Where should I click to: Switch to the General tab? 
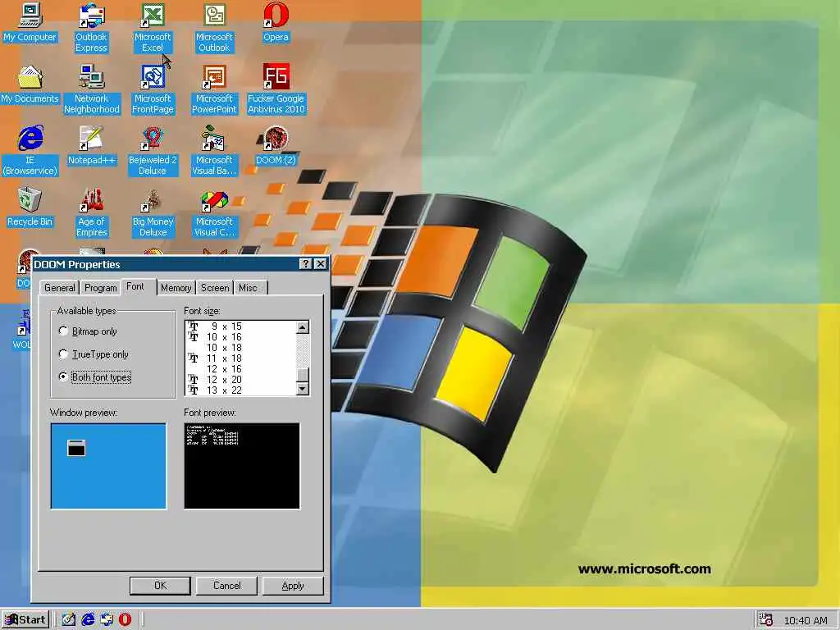(x=59, y=288)
